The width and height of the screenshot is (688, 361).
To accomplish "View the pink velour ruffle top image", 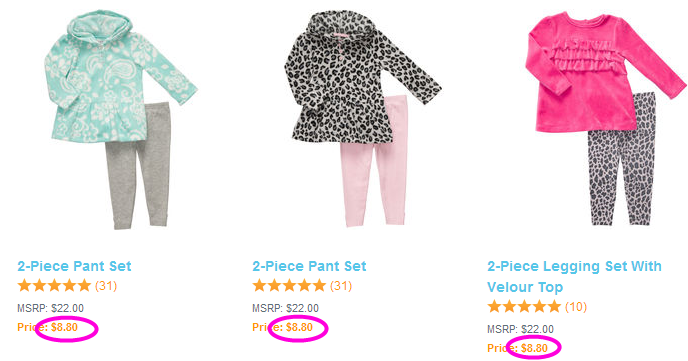I will [x=606, y=72].
